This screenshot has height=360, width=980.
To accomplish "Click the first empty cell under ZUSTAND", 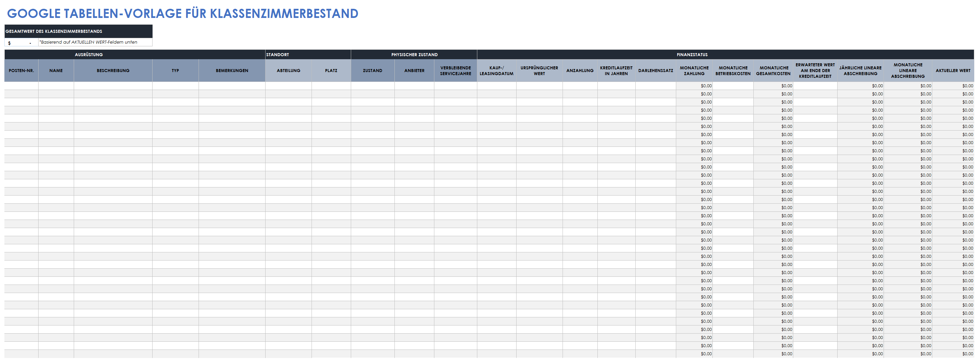I will pyautogui.click(x=373, y=86).
